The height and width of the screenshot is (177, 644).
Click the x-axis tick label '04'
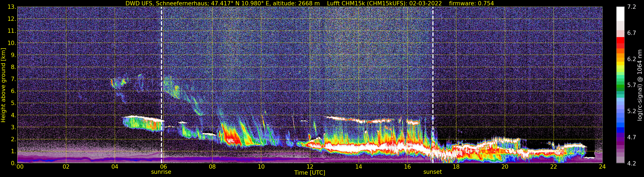tap(115, 167)
